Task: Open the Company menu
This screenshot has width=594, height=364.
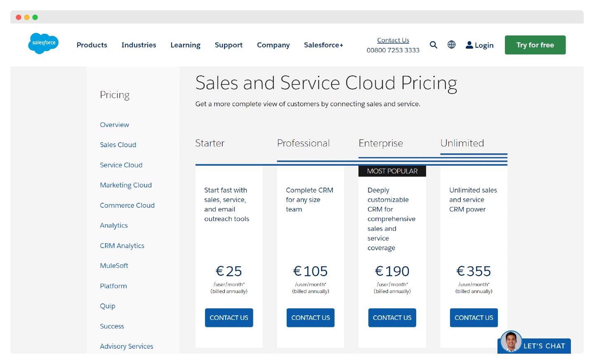Action: coord(273,45)
